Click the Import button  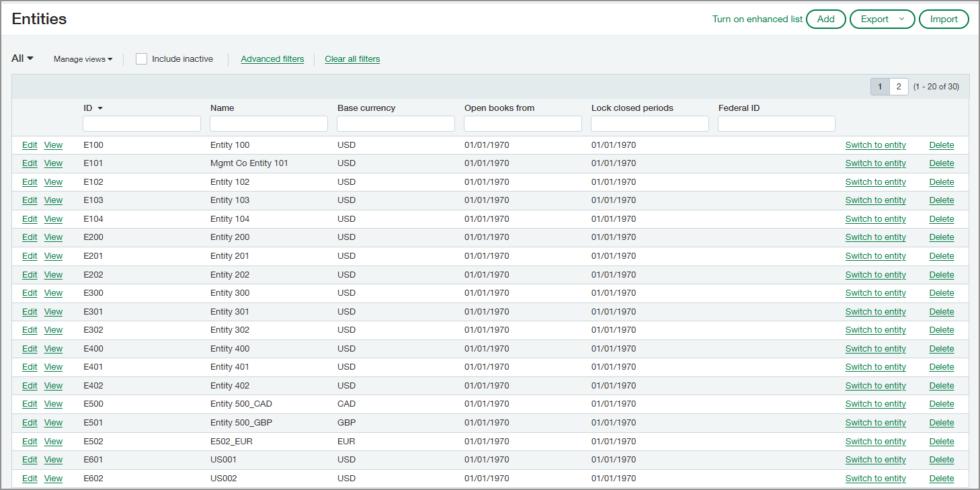point(944,19)
